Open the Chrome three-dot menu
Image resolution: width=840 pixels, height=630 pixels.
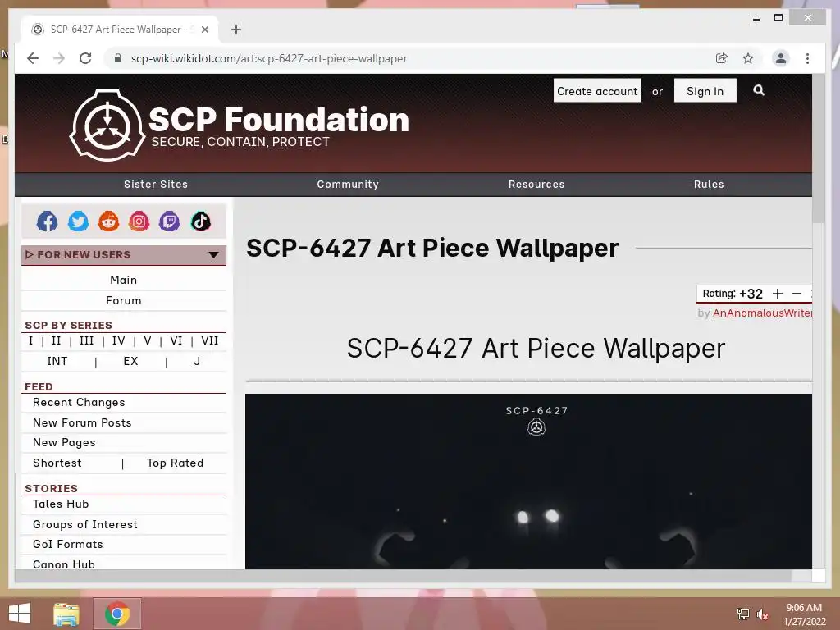(x=807, y=58)
